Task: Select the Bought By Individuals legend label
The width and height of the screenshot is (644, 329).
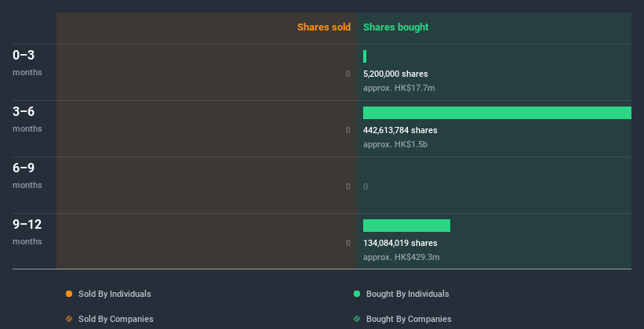Action: click(407, 294)
